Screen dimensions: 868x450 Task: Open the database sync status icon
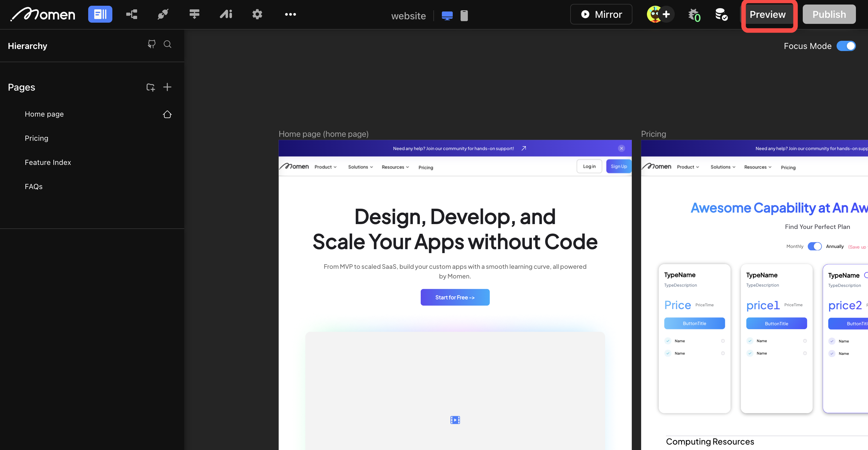point(721,14)
